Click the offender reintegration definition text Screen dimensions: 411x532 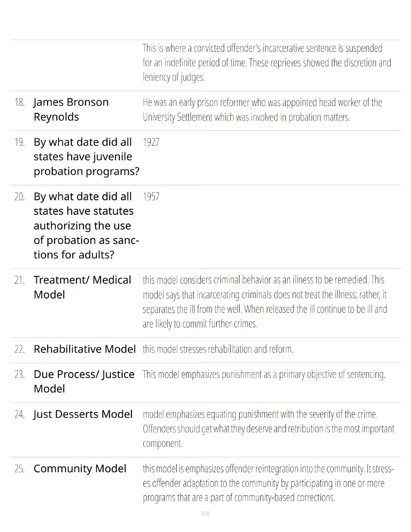(268, 483)
